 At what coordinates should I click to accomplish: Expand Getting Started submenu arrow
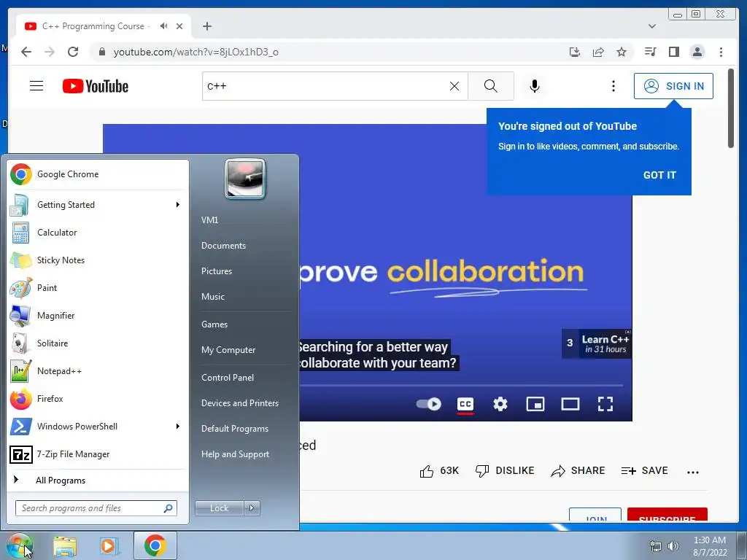tap(178, 205)
